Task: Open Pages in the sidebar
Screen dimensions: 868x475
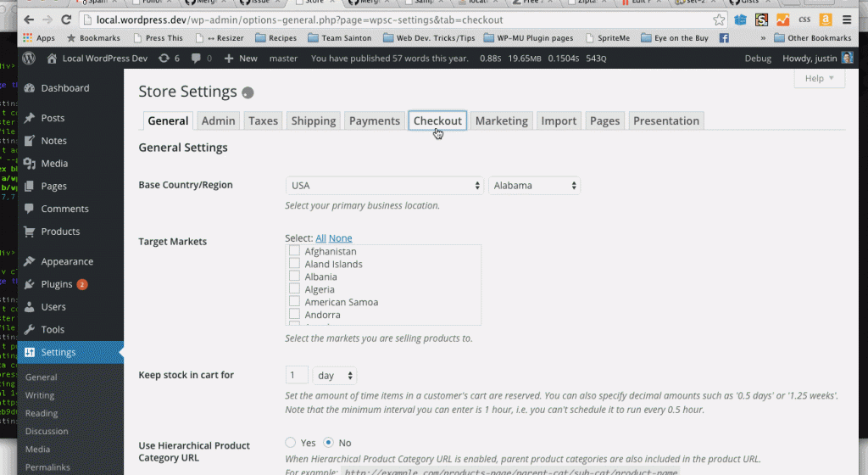Action: (53, 186)
